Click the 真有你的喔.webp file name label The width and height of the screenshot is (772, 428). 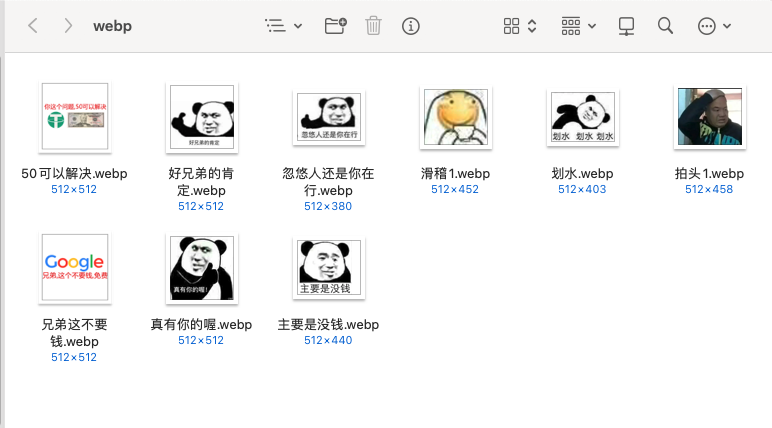[201, 324]
